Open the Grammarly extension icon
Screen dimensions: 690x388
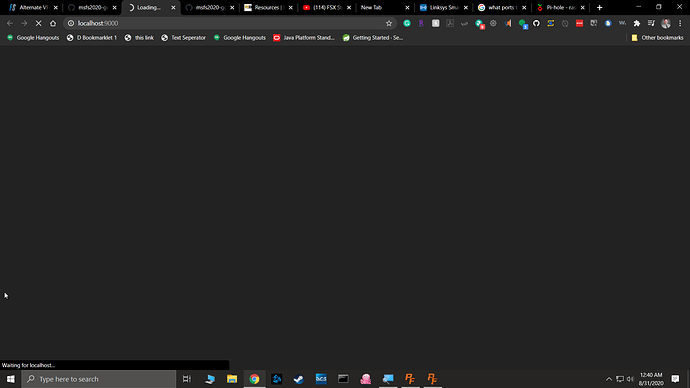tap(407, 23)
